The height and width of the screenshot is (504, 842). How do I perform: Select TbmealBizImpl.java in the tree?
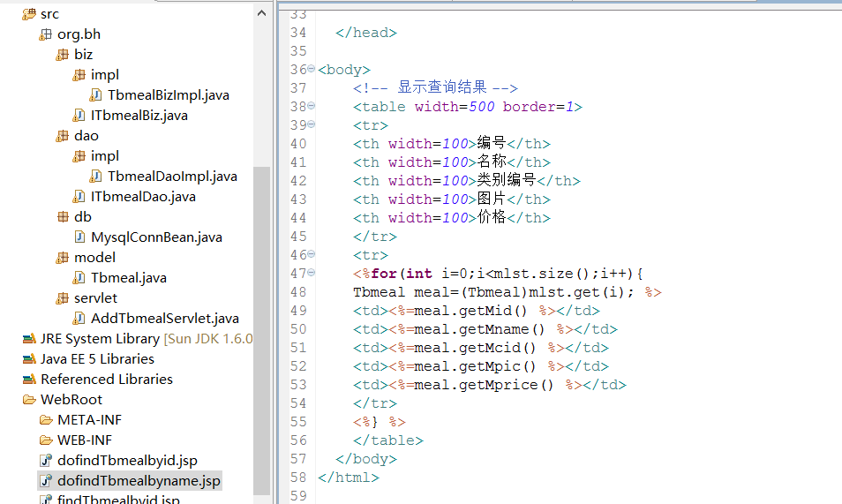coord(168,95)
